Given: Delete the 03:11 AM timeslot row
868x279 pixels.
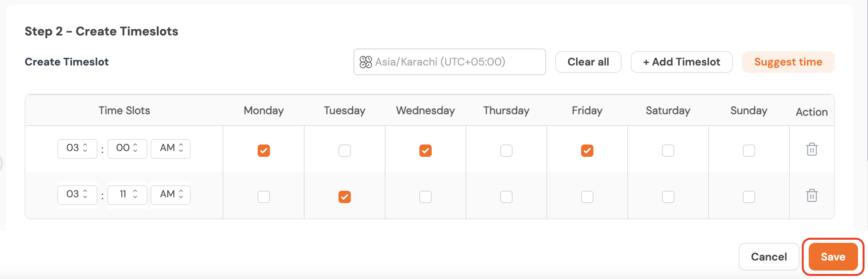Looking at the screenshot, I should (812, 195).
